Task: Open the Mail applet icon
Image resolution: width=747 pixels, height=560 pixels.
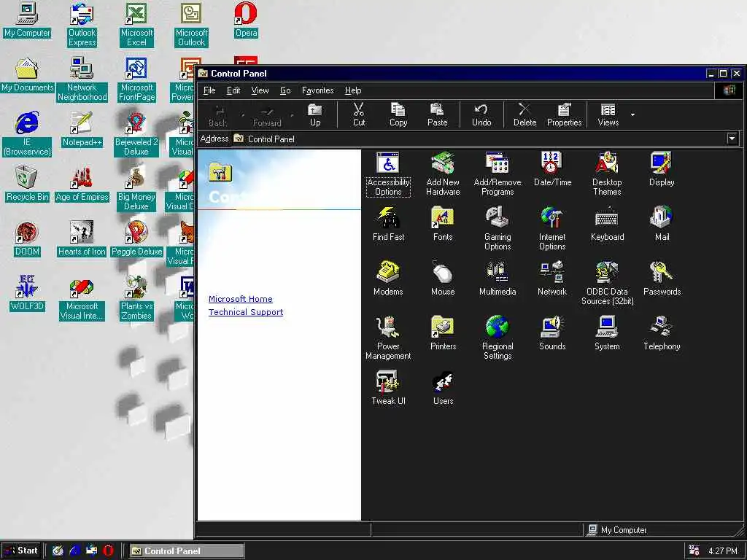Action: click(662, 224)
